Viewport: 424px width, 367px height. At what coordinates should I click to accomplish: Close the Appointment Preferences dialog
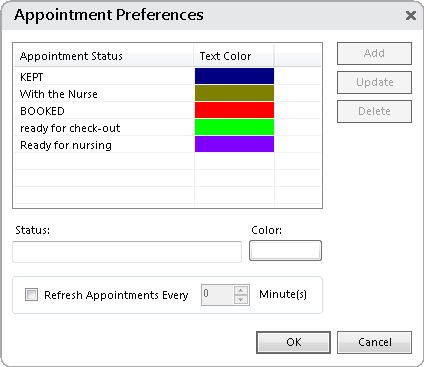click(x=411, y=15)
